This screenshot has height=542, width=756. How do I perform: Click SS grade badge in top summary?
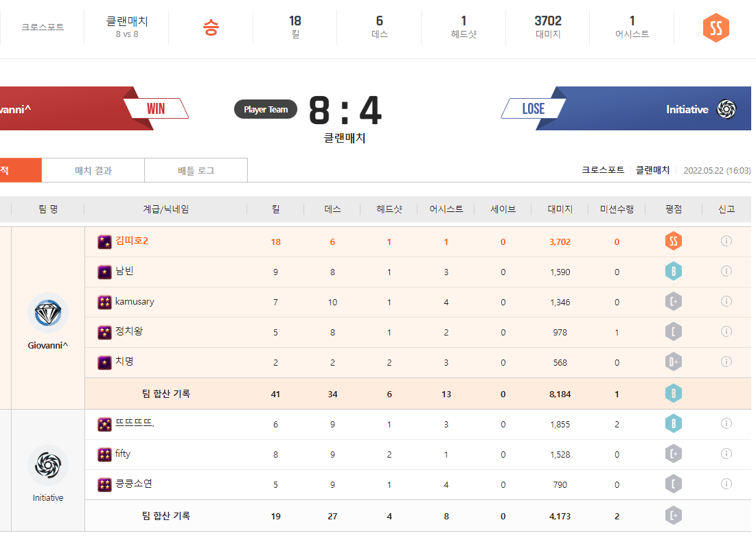(715, 28)
